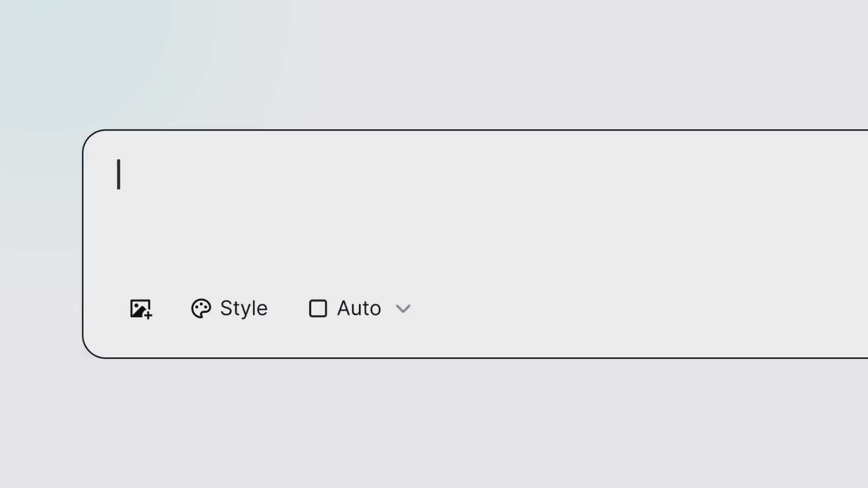
Task: Choose the Auto menu option
Action: click(x=359, y=308)
